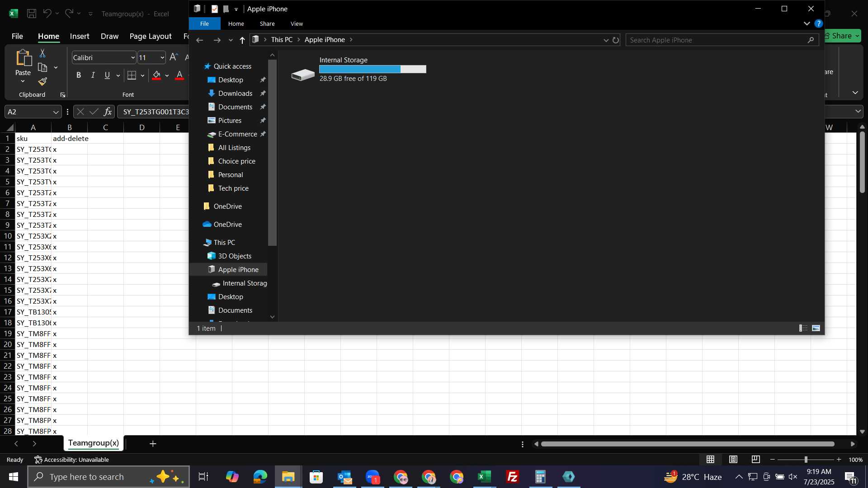Click the Type here to search box

point(108,477)
